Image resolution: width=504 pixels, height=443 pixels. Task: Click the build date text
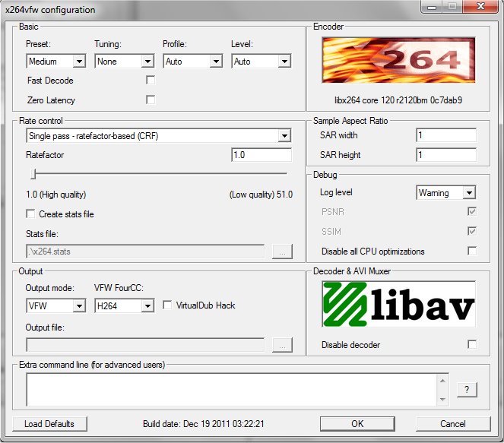click(x=204, y=424)
